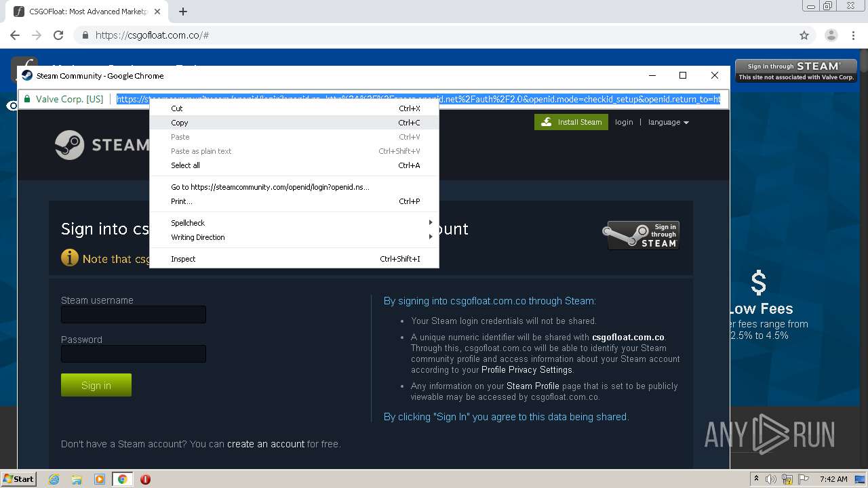Close the CSGOFloat browser tab
The width and height of the screenshot is (868, 488).
click(x=157, y=12)
